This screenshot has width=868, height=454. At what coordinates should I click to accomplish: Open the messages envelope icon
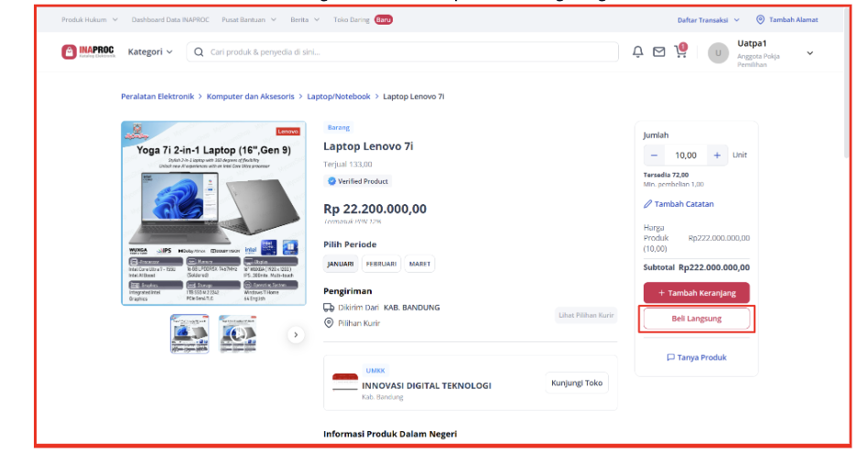[x=658, y=52]
